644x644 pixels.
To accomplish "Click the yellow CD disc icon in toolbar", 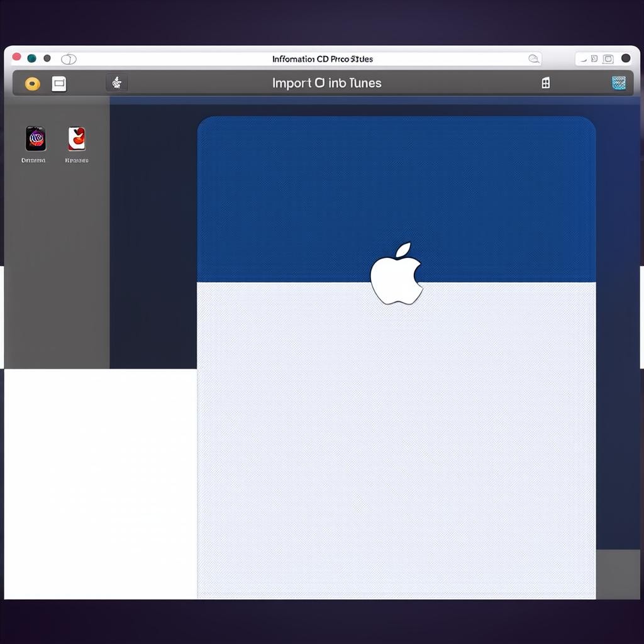I will tap(33, 84).
